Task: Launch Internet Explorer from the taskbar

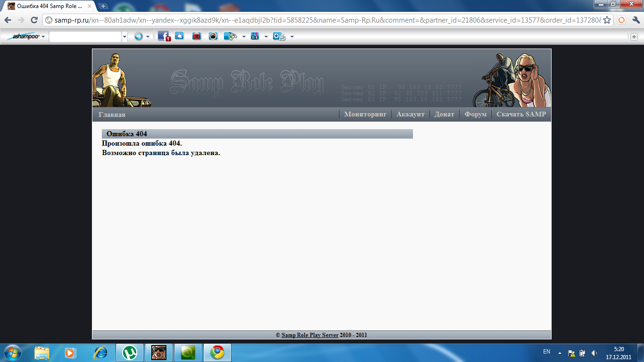Action: tap(100, 352)
